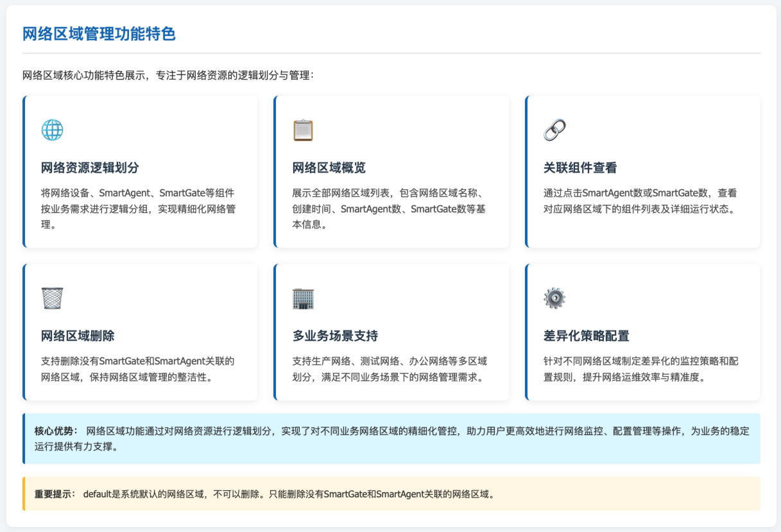
Task: Click the description text under 差异化策略配置
Action: point(640,369)
